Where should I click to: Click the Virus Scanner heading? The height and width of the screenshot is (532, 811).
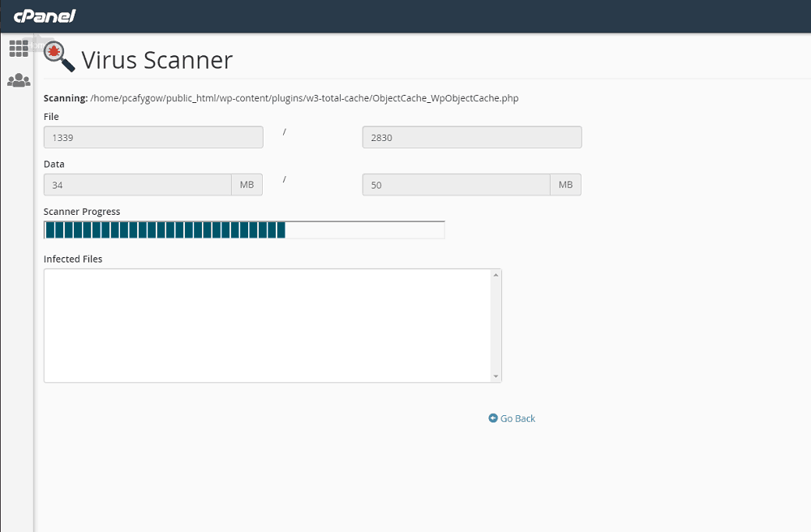157,60
